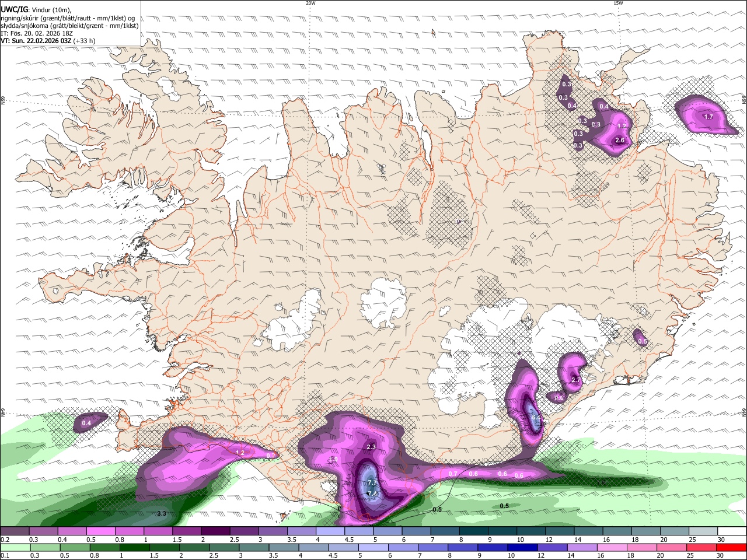
Task: Select the bright red rain swatch above 30
Action: [x=731, y=547]
